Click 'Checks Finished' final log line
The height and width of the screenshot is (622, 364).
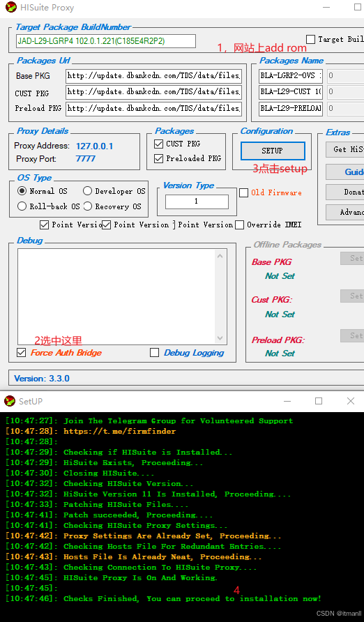192,598
